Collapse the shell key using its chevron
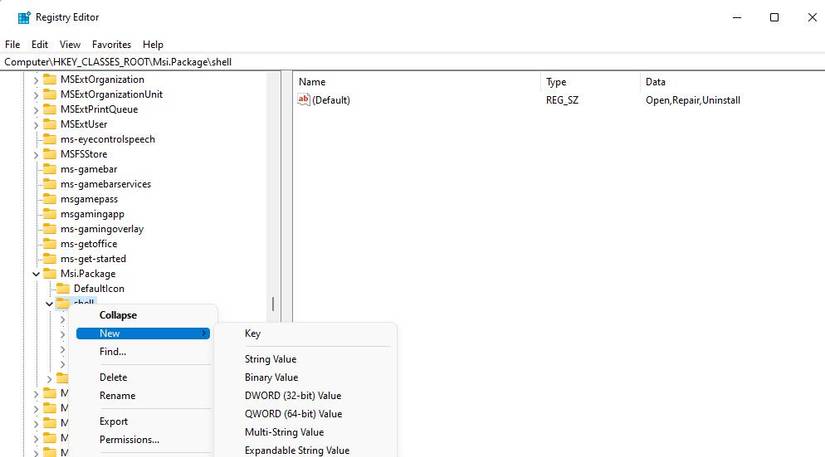This screenshot has width=825, height=457. pyautogui.click(x=49, y=304)
